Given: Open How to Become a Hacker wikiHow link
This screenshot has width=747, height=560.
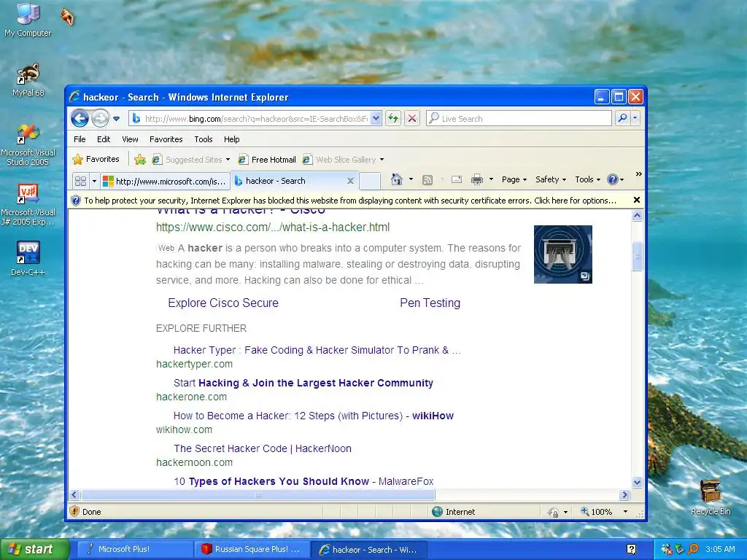Looking at the screenshot, I should [x=313, y=416].
